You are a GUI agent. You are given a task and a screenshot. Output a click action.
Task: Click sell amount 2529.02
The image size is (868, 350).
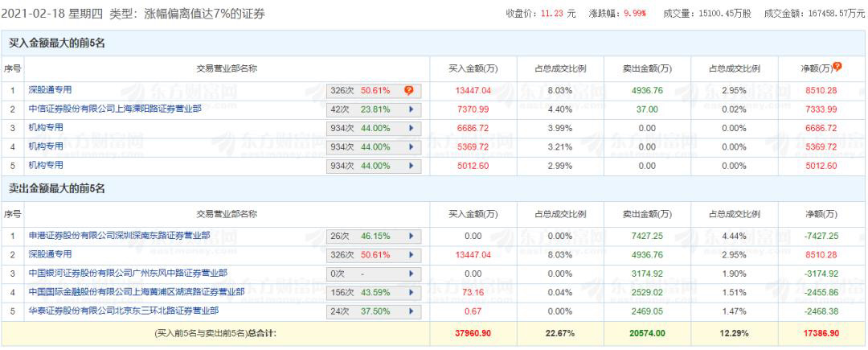pyautogui.click(x=647, y=292)
